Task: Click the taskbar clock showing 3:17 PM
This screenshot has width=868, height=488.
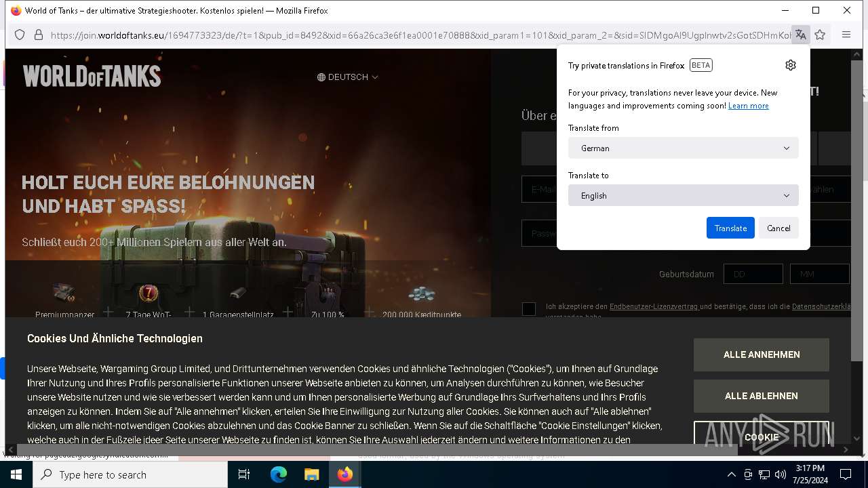Action: coord(810,474)
